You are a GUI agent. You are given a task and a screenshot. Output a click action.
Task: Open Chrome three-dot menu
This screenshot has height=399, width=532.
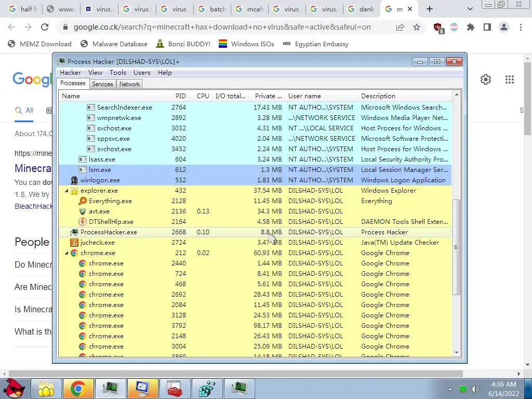(x=521, y=27)
